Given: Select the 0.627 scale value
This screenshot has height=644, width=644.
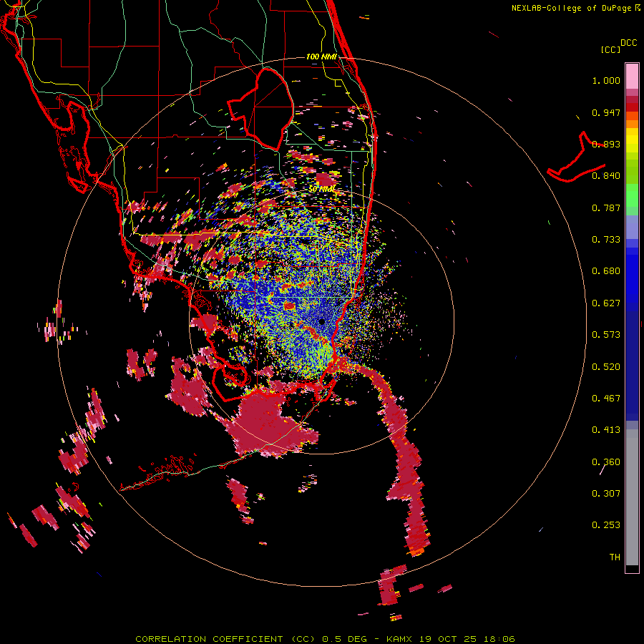Looking at the screenshot, I should point(606,303).
